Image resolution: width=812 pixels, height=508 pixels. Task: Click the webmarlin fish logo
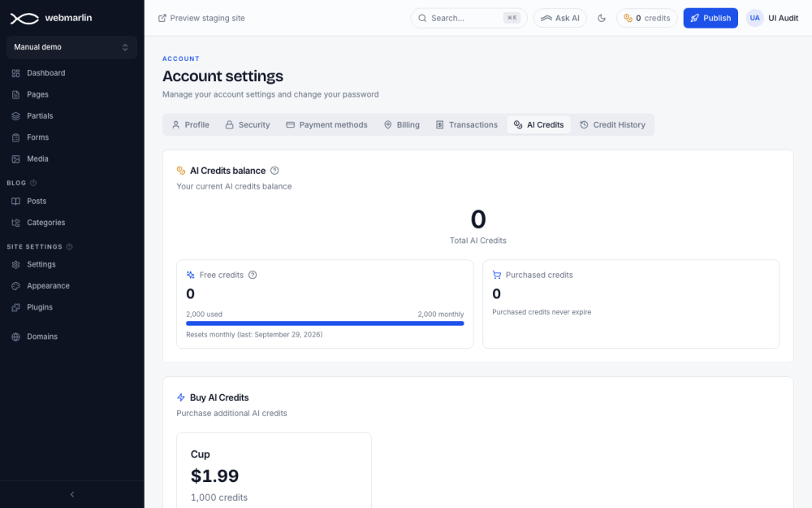point(24,18)
